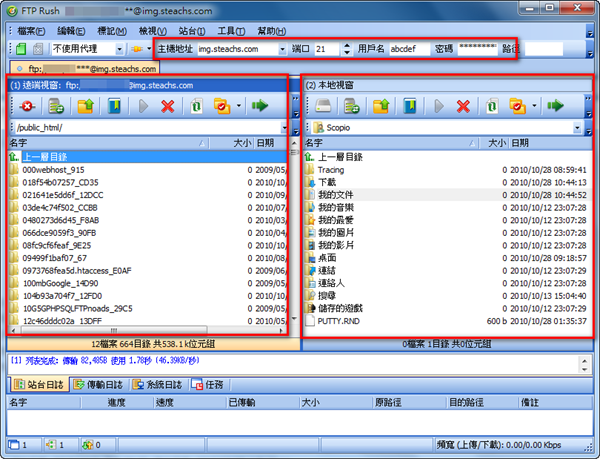Click the refresh icon in remote pane toolbar
Screen dimensions: 600x459
[x=196, y=106]
